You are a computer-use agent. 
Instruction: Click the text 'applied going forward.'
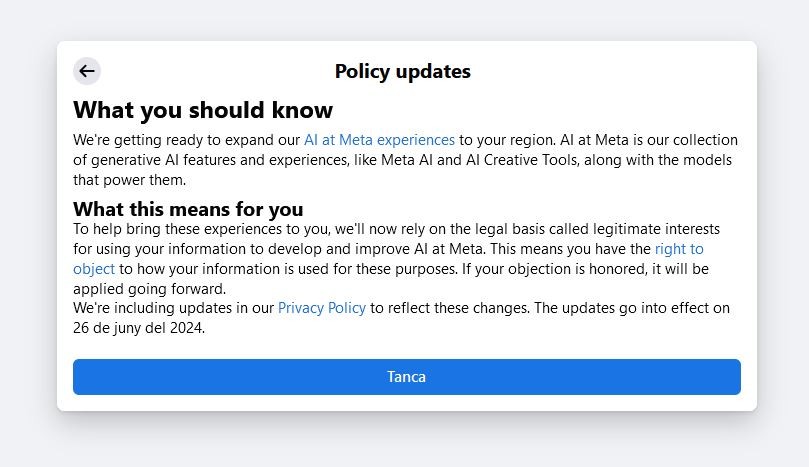click(150, 288)
